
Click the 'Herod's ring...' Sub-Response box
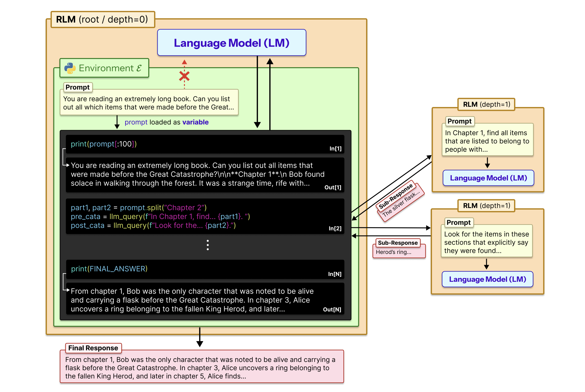(x=399, y=252)
